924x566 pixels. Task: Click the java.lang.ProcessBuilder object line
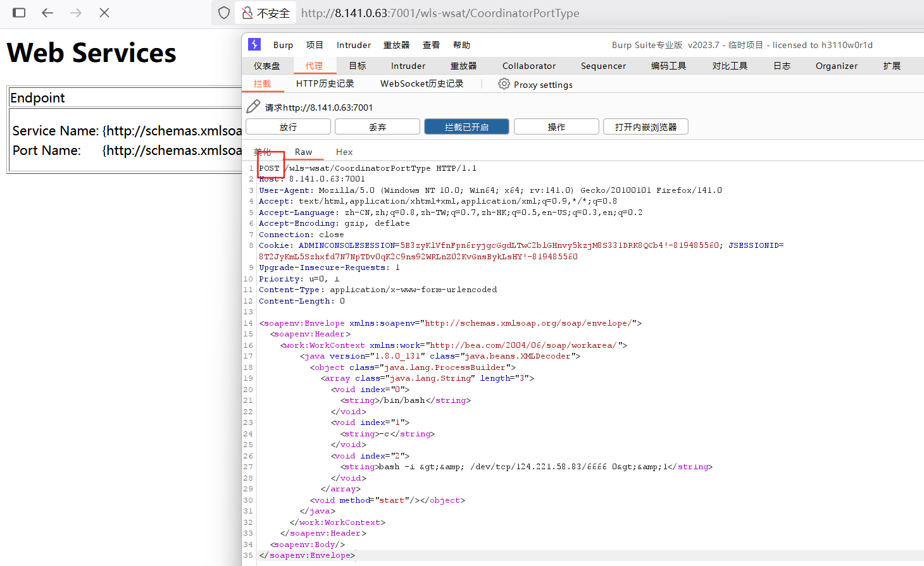(x=413, y=367)
